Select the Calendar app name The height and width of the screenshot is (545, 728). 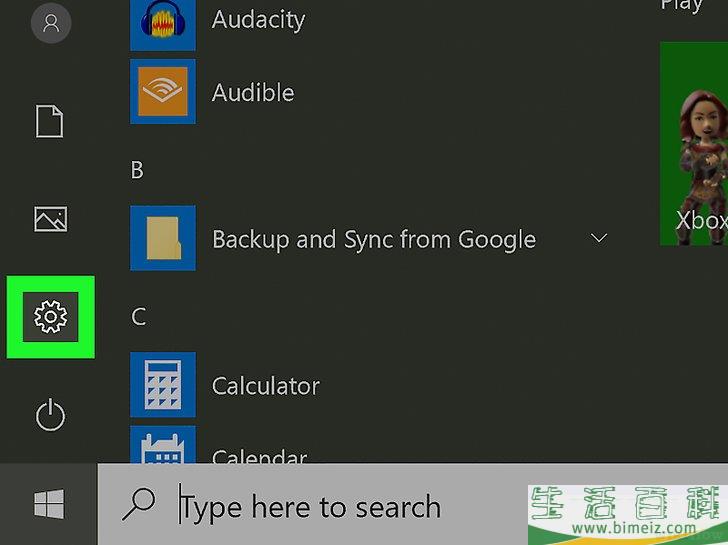259,455
